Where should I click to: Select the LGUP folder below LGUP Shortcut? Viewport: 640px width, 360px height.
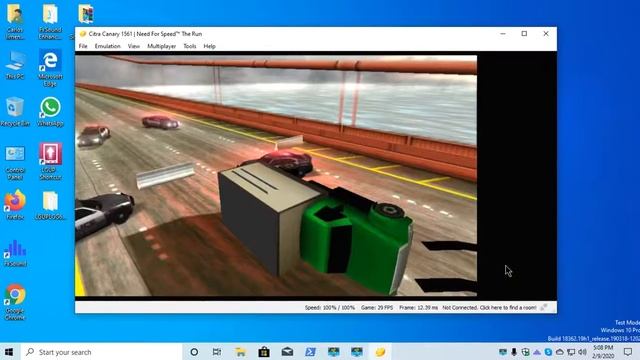point(50,206)
